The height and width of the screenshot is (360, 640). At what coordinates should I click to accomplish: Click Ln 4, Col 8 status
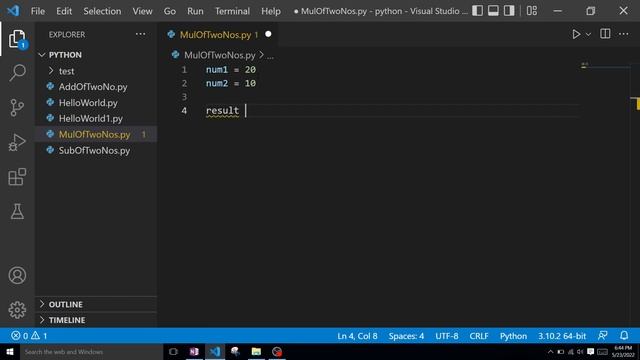(357, 336)
